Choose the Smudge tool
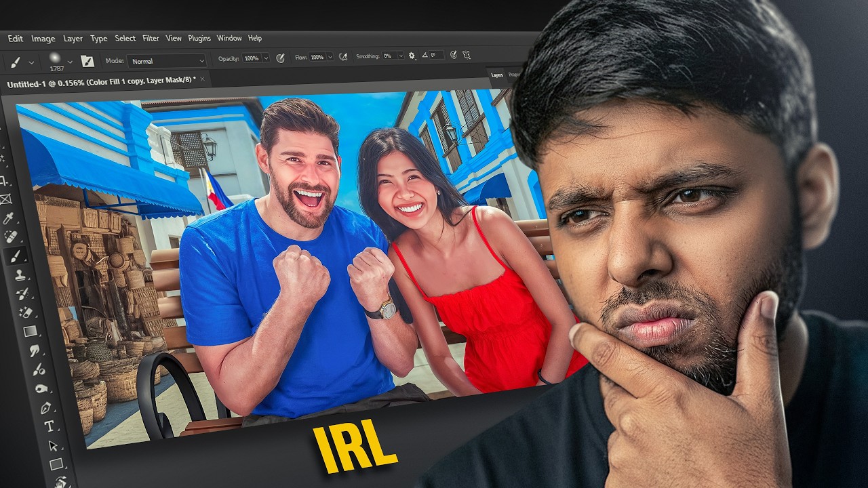This screenshot has width=868, height=488. [35, 350]
